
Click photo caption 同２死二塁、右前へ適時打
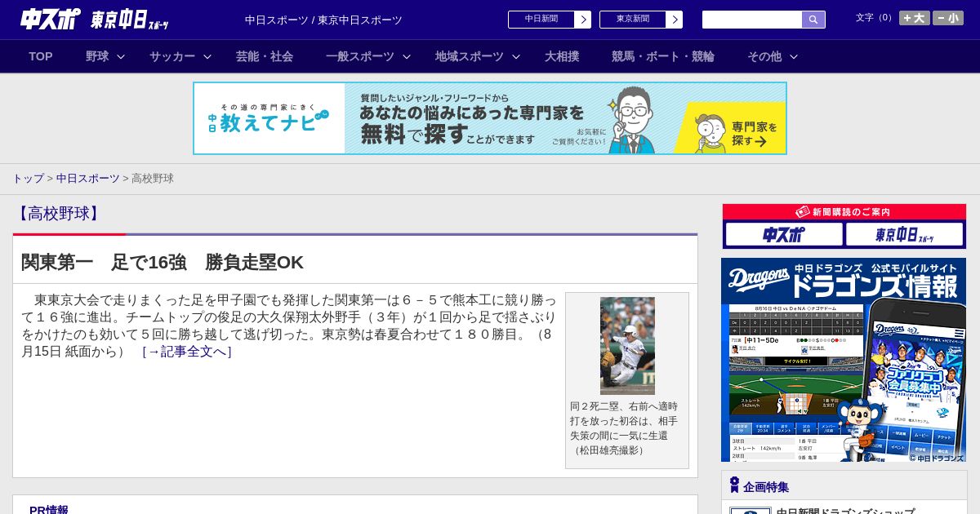coord(624,428)
